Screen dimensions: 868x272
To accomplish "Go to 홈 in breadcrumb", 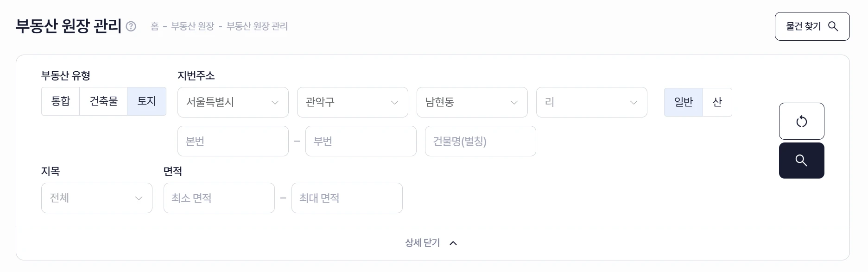I will tap(155, 26).
